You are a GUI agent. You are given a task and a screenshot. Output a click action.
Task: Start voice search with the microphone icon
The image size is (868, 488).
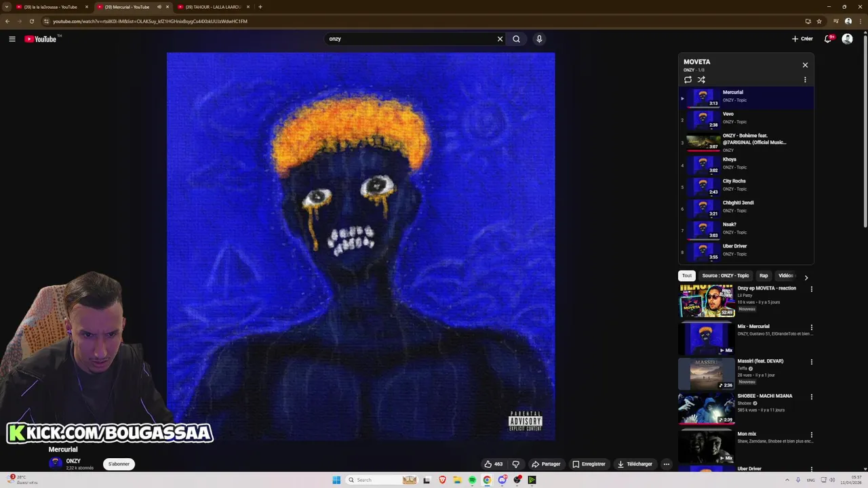539,39
